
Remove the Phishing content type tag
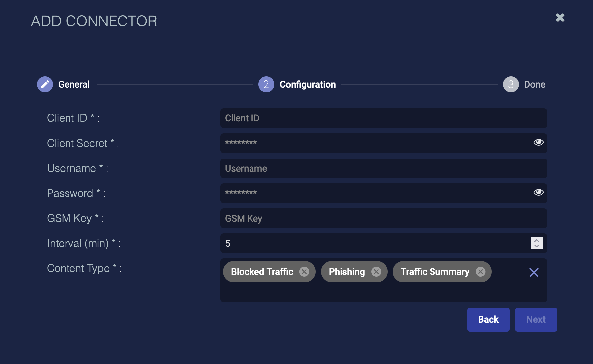click(x=376, y=272)
